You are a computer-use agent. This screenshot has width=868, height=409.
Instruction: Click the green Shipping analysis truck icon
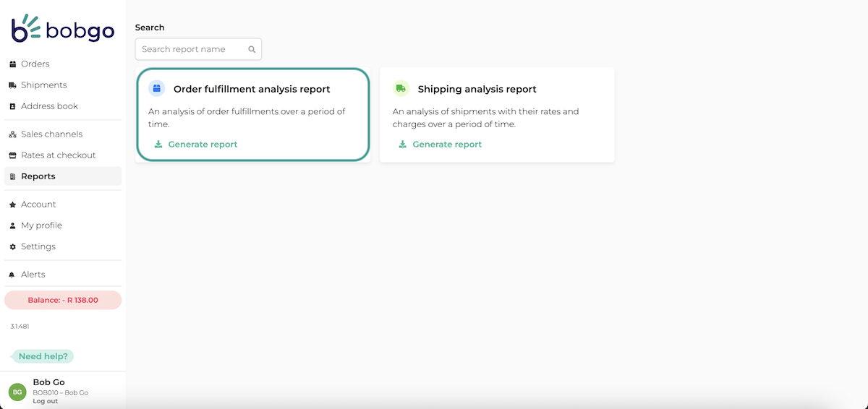click(401, 89)
